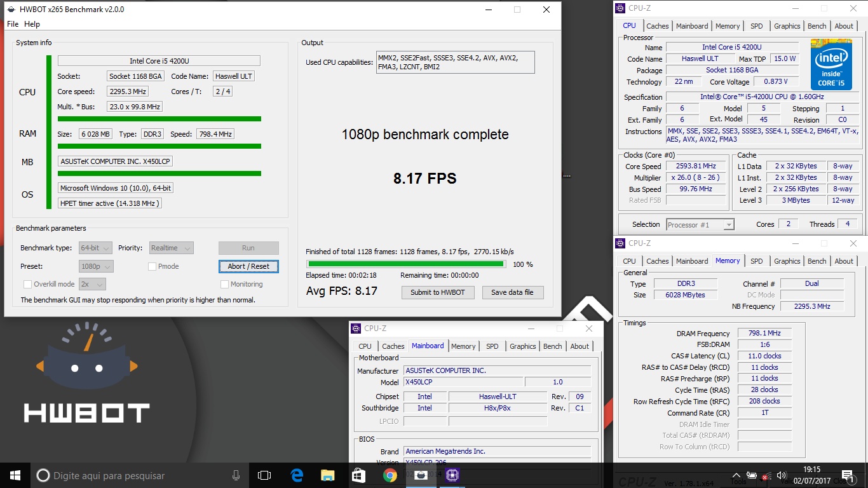Screen dimensions: 868x488
Task: Open About tab in CPU-Z Mainboard window
Action: [x=579, y=346]
